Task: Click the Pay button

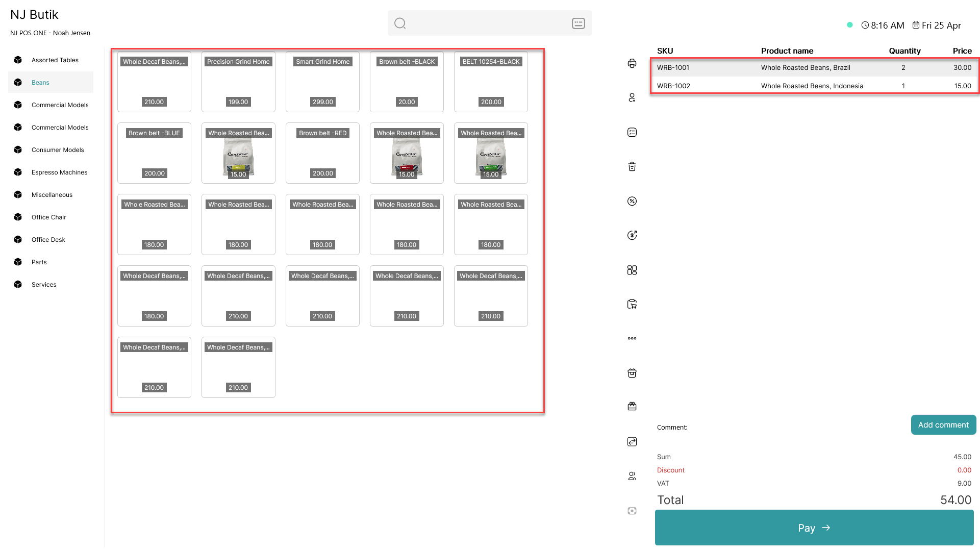Action: click(814, 528)
